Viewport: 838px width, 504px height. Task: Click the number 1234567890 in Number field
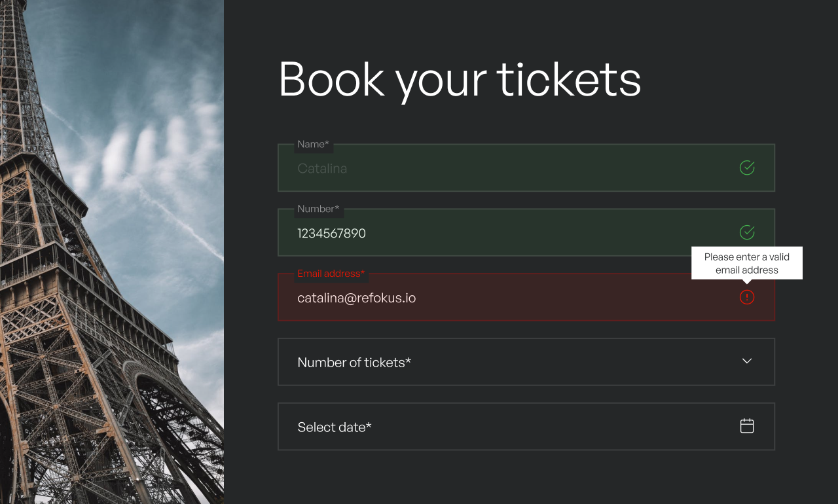point(331,233)
